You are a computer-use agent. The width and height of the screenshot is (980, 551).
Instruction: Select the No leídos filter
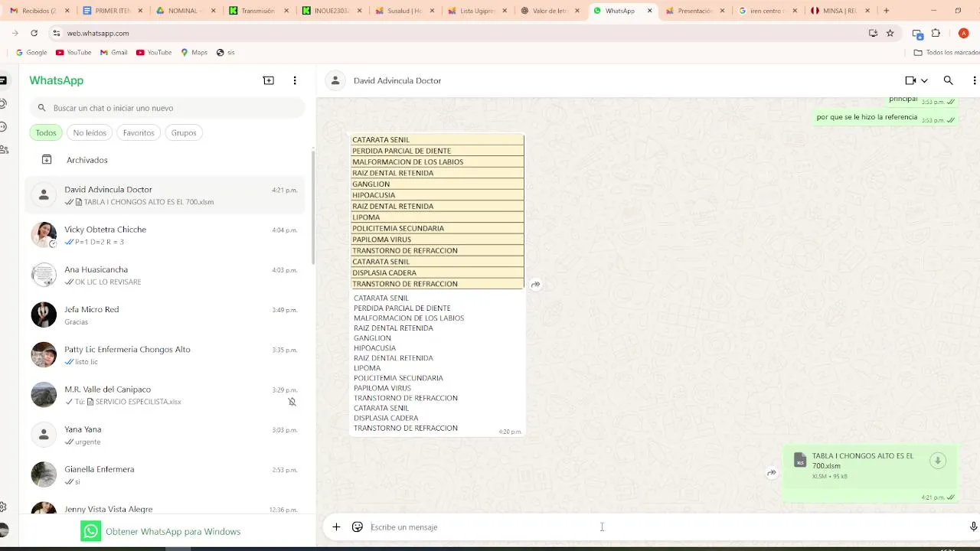point(90,132)
